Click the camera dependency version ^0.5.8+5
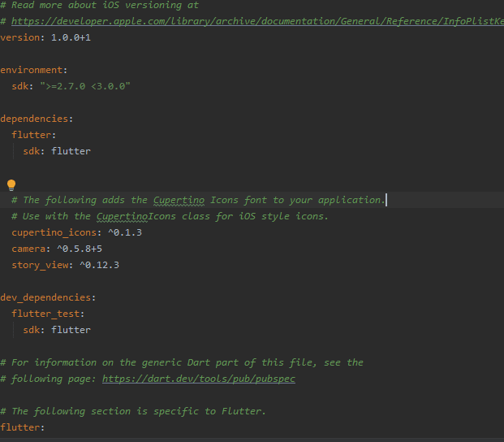This screenshot has width=504, height=442. (79, 249)
